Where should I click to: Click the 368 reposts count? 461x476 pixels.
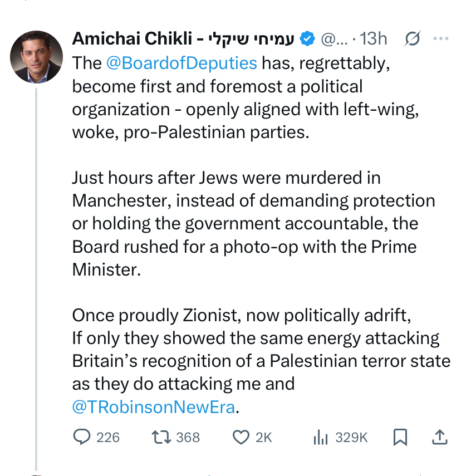coord(188,438)
